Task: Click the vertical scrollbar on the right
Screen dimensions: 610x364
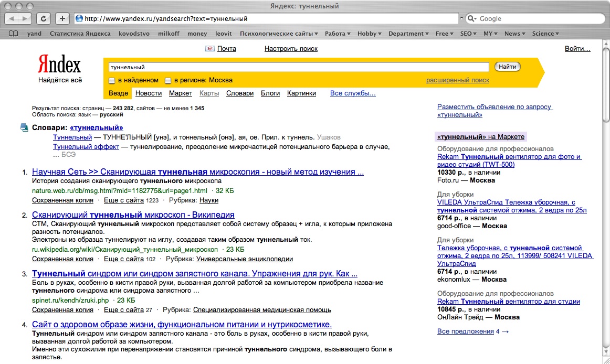Action: tap(606, 210)
